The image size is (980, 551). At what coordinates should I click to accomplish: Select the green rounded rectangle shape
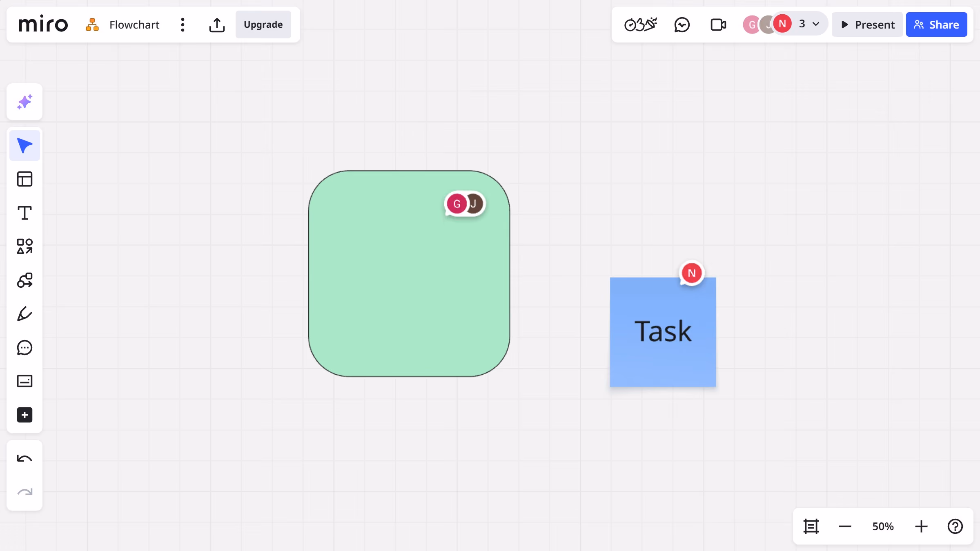[x=409, y=273]
